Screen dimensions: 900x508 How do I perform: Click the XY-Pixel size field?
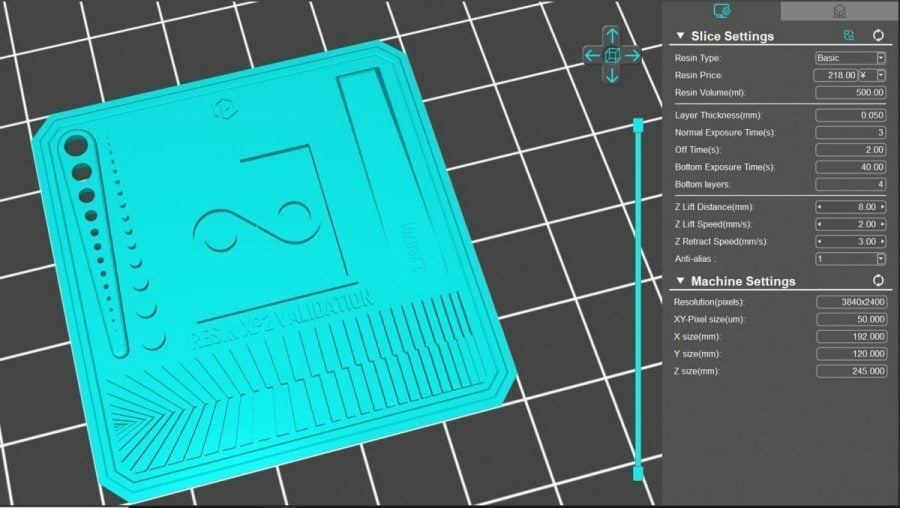[851, 319]
